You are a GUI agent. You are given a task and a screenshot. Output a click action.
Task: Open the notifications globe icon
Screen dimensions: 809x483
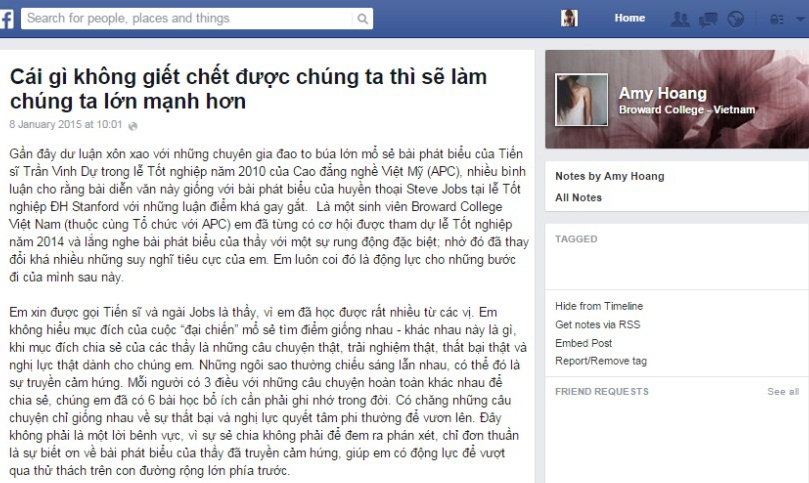pyautogui.click(x=736, y=20)
